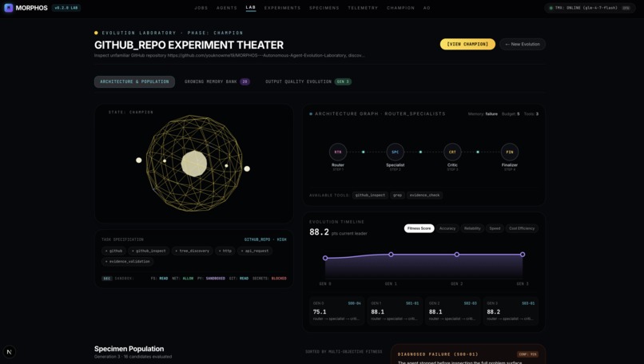Select the Critic CRT node
The image size is (644, 364).
pos(452,152)
